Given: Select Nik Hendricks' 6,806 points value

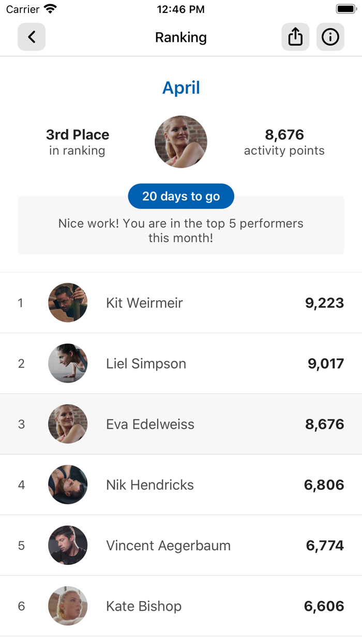Looking at the screenshot, I should 324,485.
